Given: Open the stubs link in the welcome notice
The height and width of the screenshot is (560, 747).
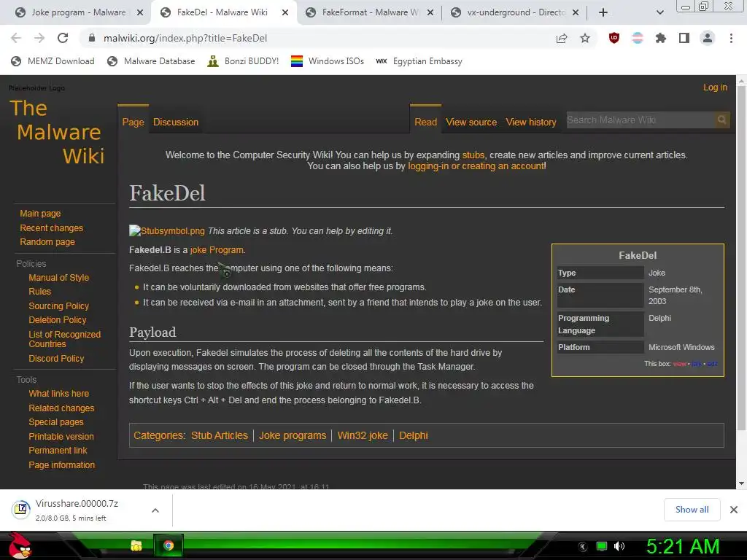Looking at the screenshot, I should [473, 155].
